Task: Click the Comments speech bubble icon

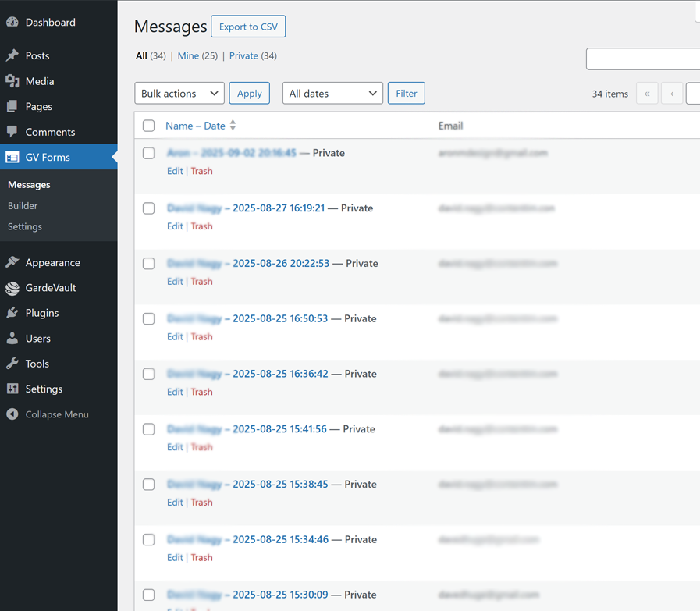Action: 12,132
